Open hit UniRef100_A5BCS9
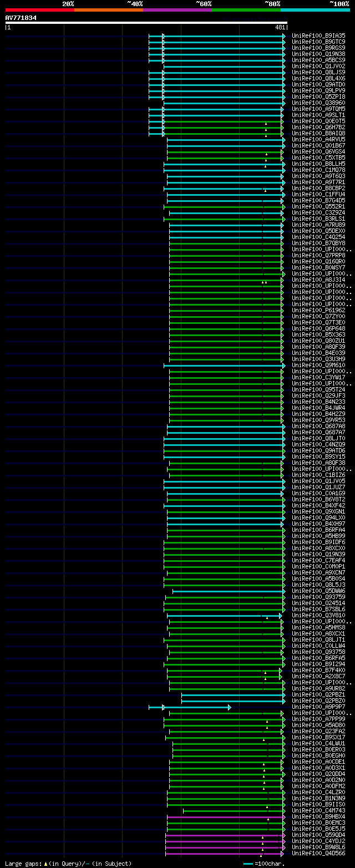This screenshot has height=868, width=355. (x=318, y=60)
